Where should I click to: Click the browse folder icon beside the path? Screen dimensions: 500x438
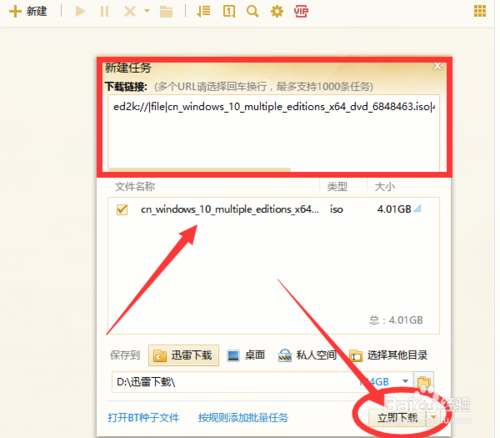tap(424, 382)
